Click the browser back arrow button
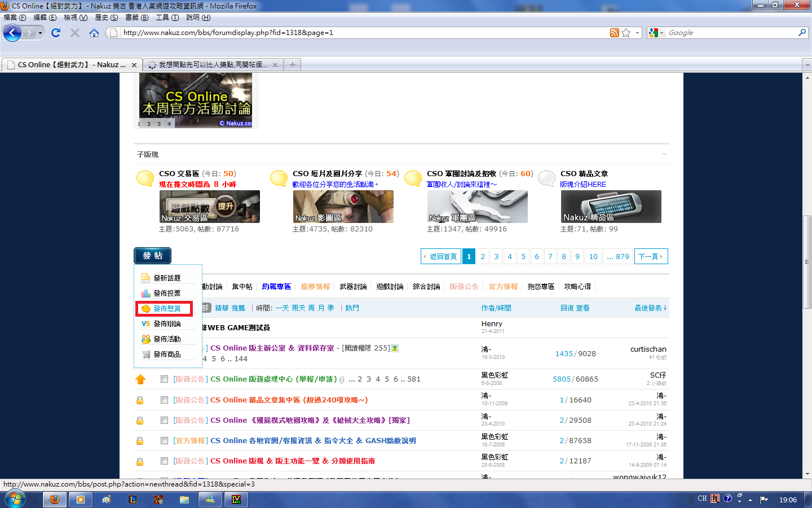The image size is (812, 508). [x=12, y=33]
